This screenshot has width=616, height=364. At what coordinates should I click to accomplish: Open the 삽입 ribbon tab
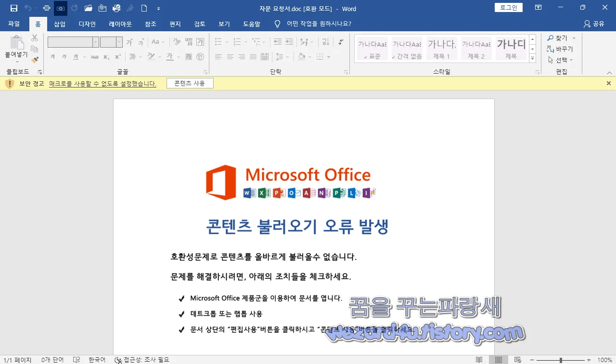(x=60, y=24)
